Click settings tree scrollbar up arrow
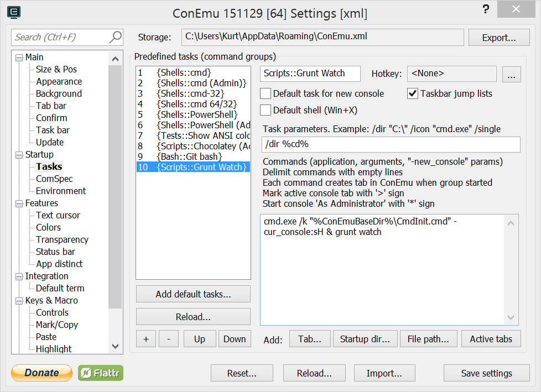 tap(115, 59)
